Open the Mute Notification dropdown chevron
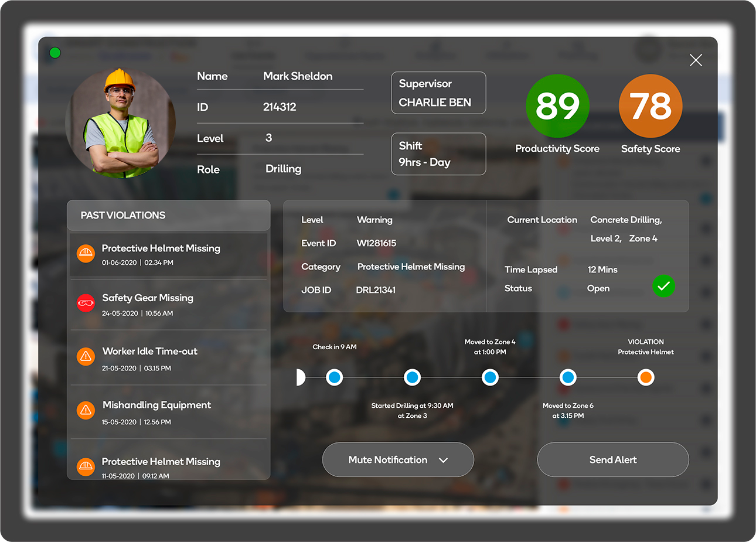 tap(442, 459)
